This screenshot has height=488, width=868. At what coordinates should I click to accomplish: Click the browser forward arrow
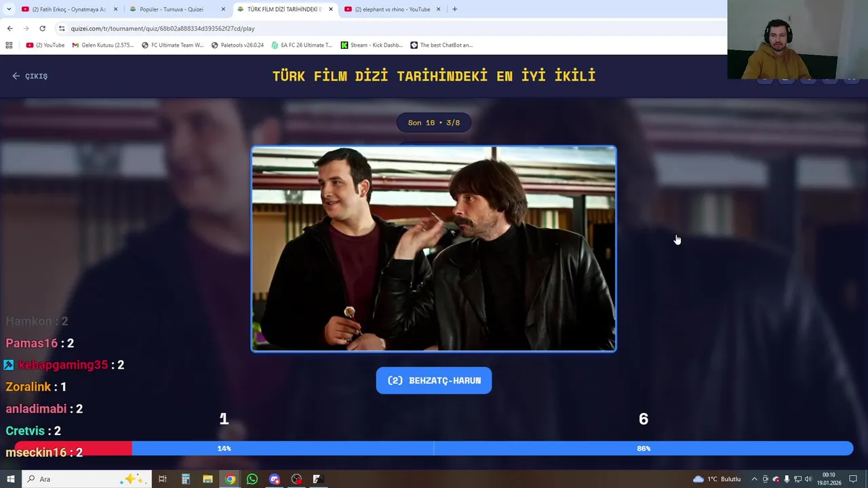pos(26,28)
